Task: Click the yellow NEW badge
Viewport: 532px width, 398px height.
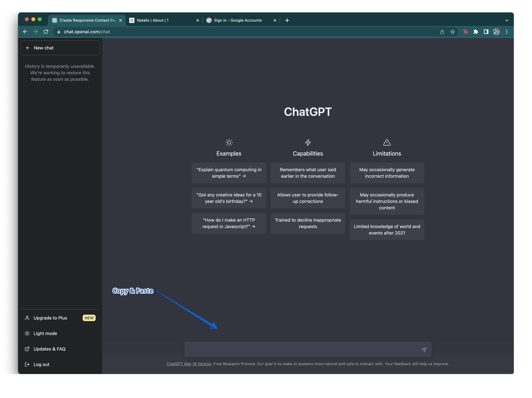Action: [x=89, y=318]
